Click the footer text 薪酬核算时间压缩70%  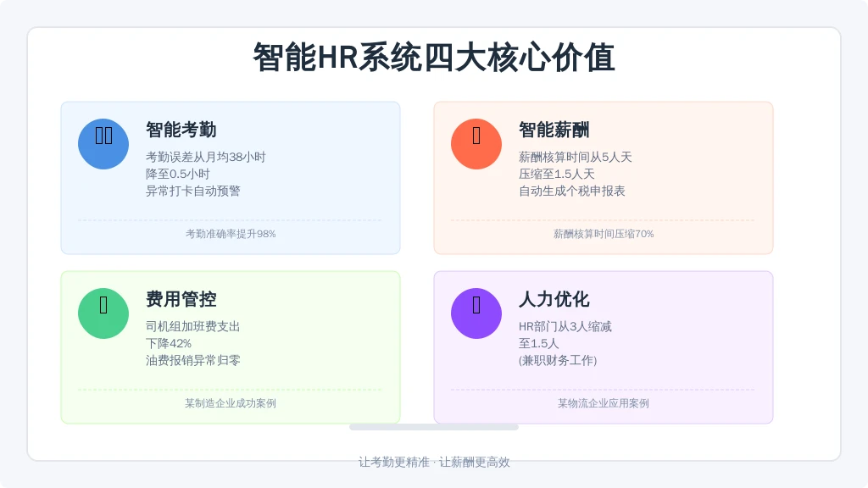tap(604, 234)
